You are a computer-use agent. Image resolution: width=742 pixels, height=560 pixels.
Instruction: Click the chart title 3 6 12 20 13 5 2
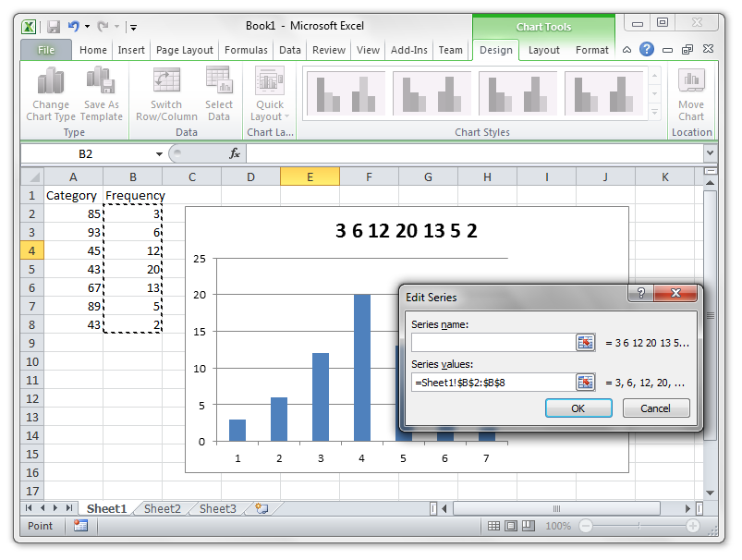407,230
